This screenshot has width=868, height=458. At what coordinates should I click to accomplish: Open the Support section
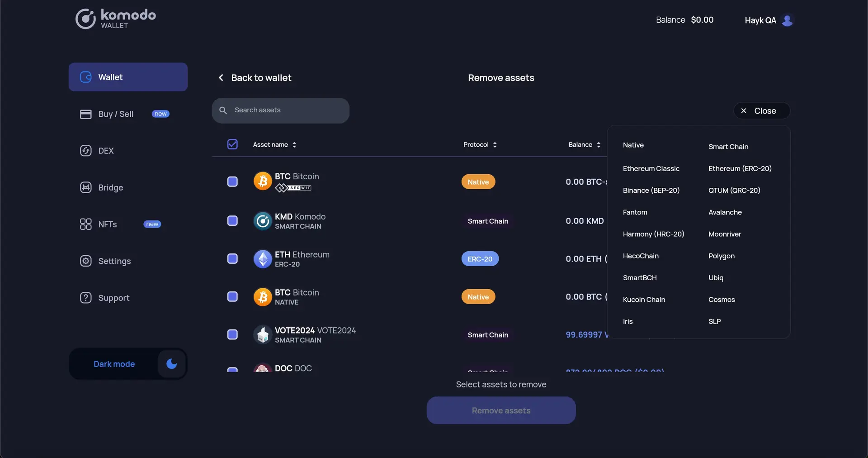point(114,297)
